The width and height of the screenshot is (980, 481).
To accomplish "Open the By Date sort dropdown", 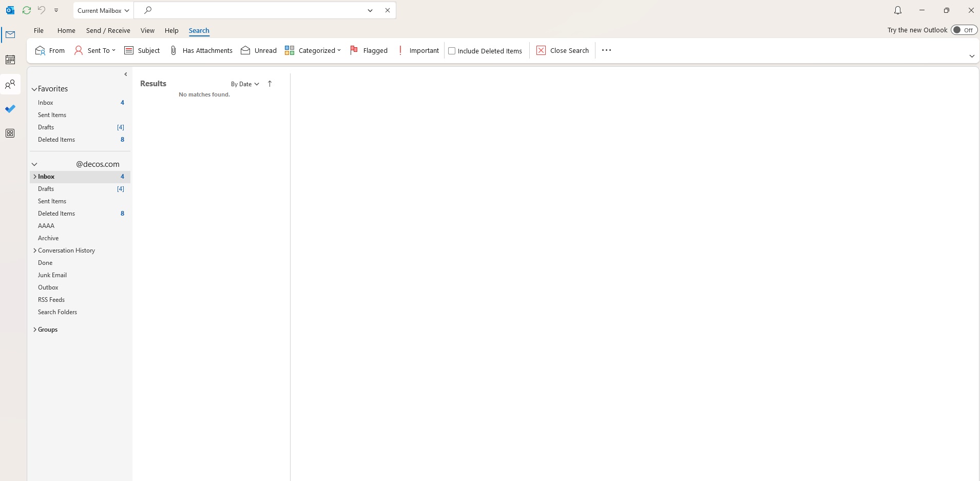I will (245, 84).
